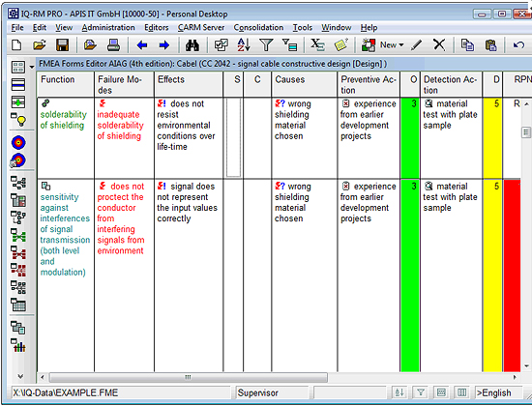
Task: Click the light bulb sidebar icon
Action: tap(18, 119)
